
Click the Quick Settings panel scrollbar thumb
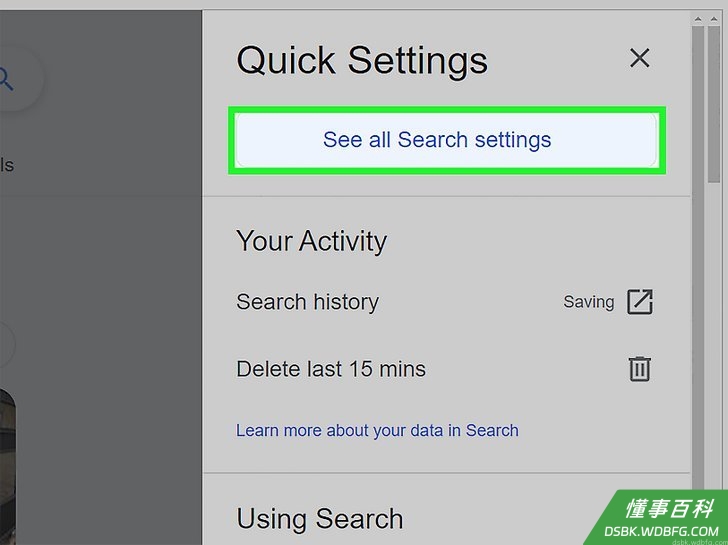(x=698, y=279)
